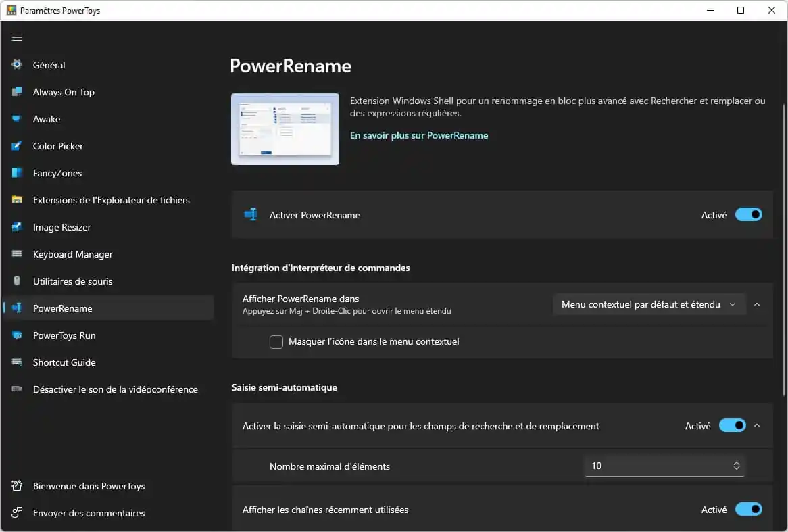Maximize the Paramètres PowerToys window

click(x=740, y=10)
